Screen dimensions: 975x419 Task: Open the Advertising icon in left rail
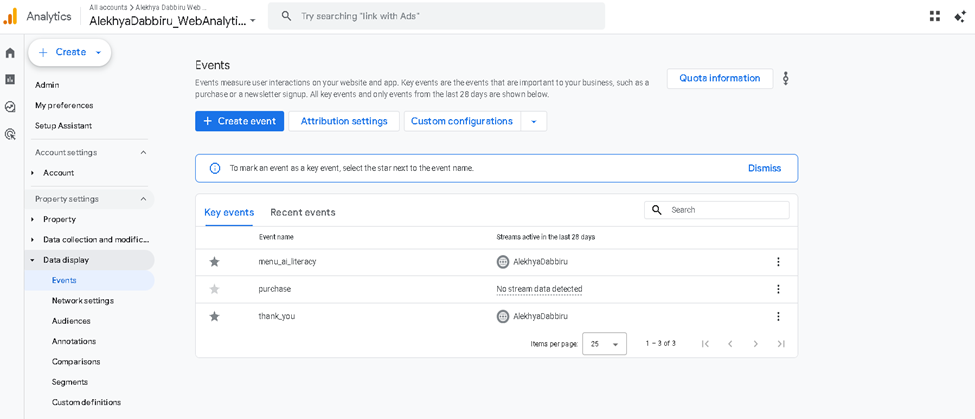(10, 134)
